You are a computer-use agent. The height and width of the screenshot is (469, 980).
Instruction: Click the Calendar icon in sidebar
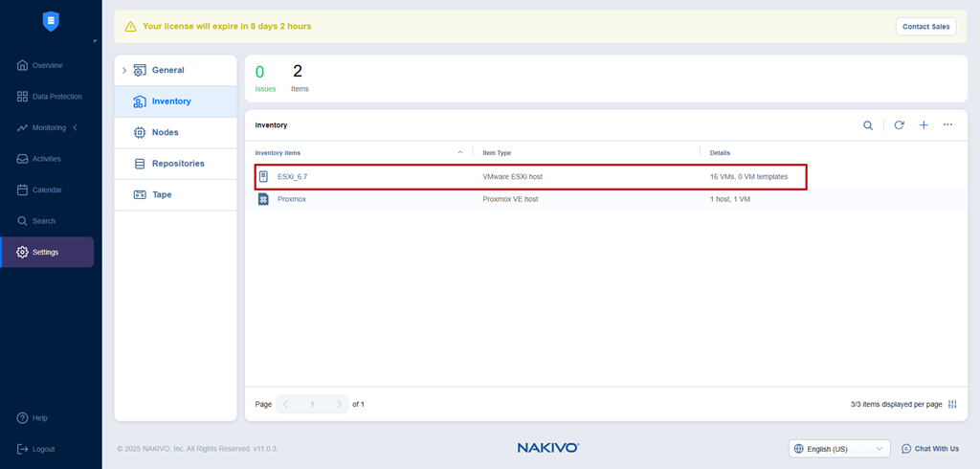tap(23, 190)
